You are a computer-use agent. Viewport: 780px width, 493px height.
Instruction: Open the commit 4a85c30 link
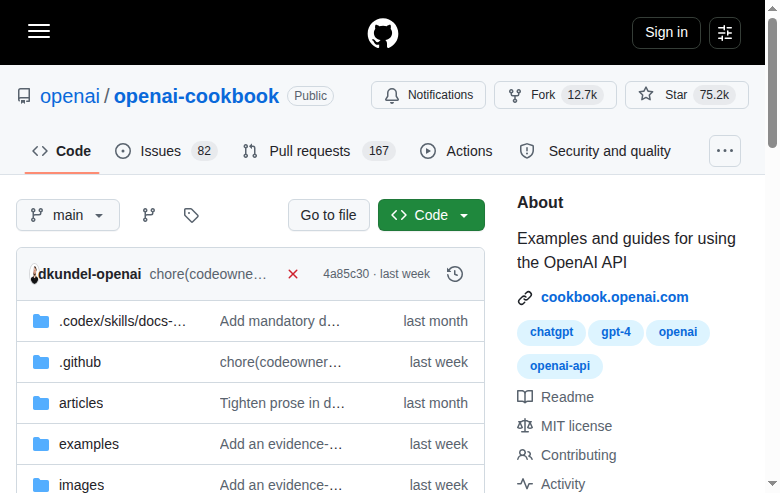click(x=346, y=274)
